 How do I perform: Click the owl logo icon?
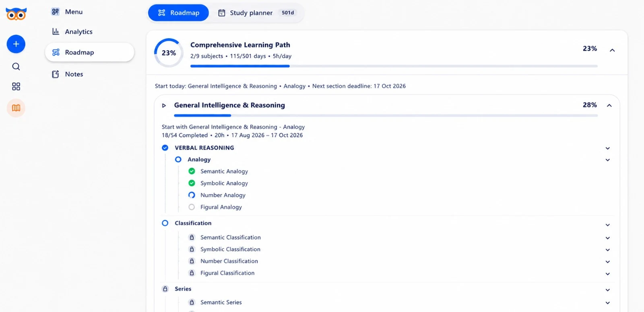[x=16, y=14]
